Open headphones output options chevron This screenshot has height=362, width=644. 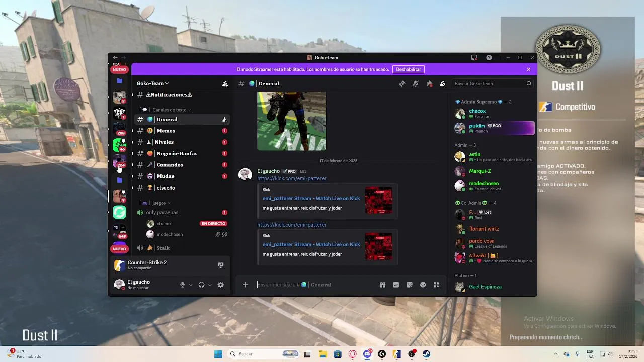pyautogui.click(x=210, y=285)
